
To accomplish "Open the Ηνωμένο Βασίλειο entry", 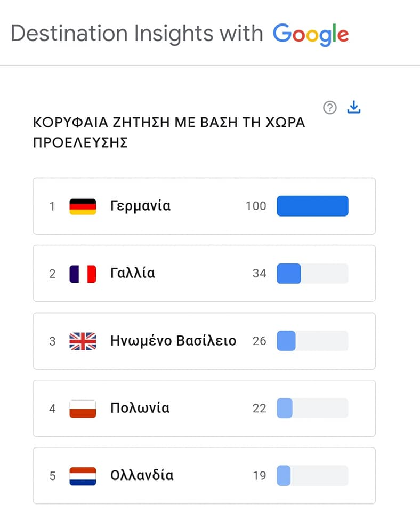I will (x=173, y=341).
